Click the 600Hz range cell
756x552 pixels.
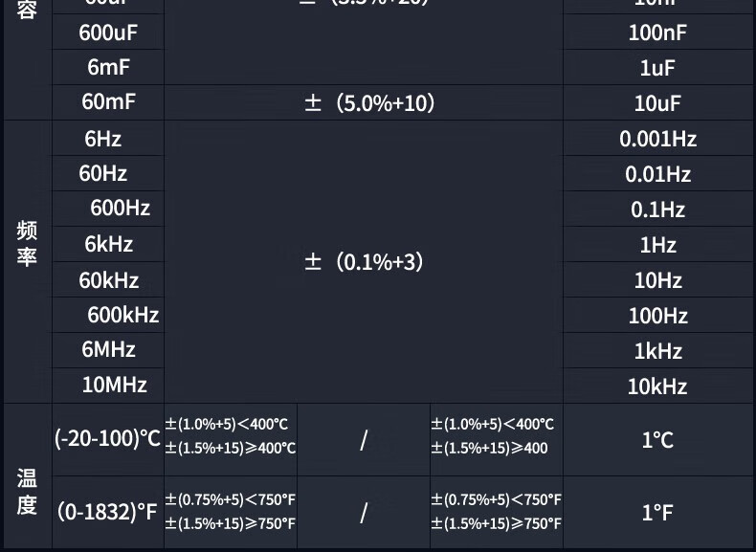[x=120, y=209]
